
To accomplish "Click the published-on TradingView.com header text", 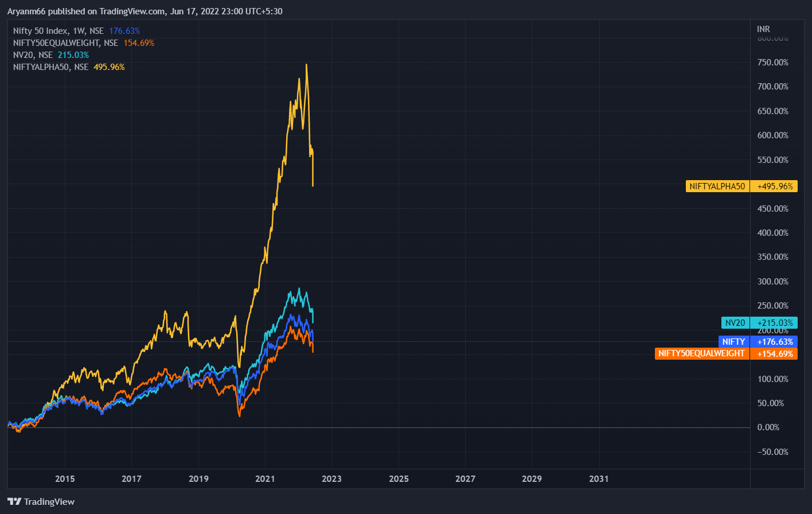I will tap(145, 11).
